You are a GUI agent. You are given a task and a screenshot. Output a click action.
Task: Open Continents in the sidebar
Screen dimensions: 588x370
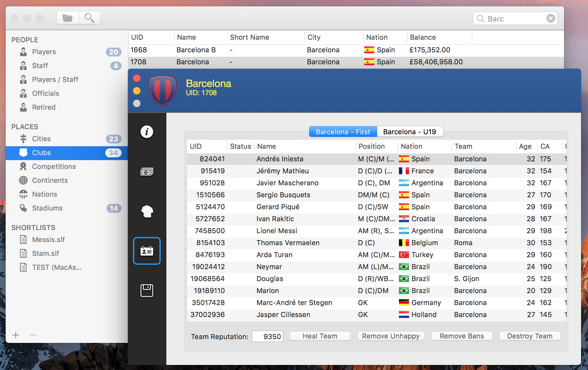click(x=66, y=180)
